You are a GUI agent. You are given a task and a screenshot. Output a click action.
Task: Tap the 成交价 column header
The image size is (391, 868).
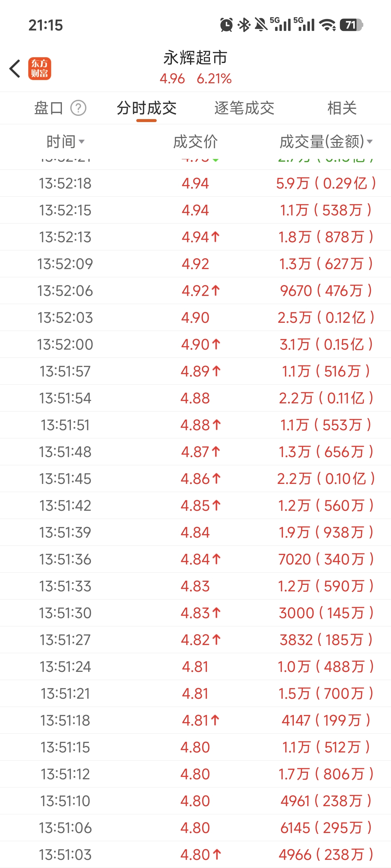(195, 142)
